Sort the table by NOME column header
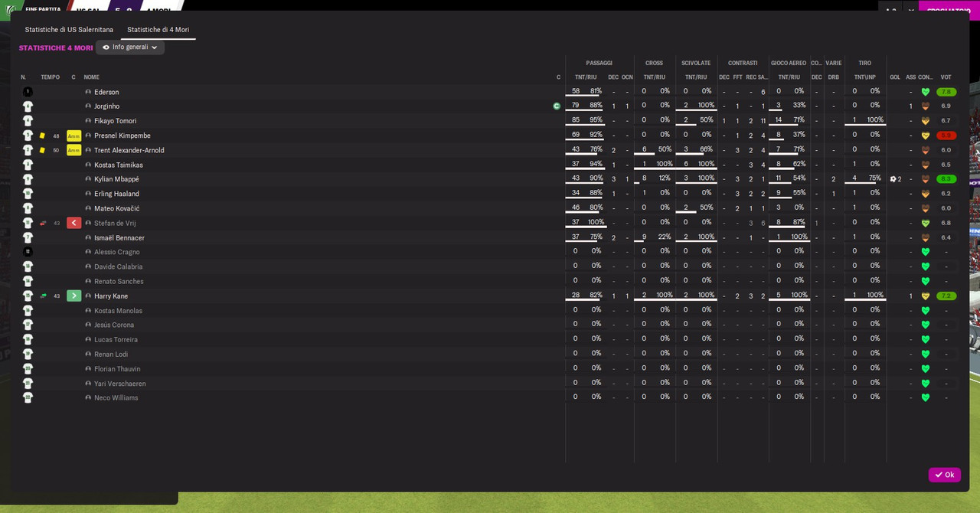The image size is (980, 513). (91, 77)
